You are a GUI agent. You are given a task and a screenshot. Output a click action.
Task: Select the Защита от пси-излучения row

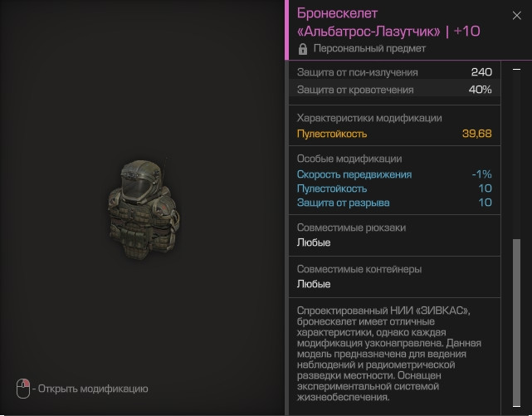pos(394,72)
